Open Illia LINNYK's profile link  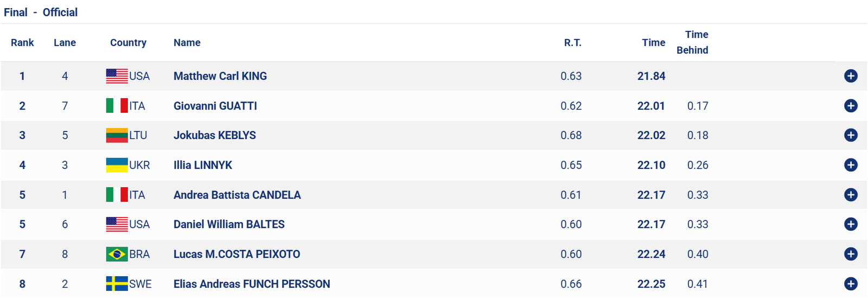point(202,165)
